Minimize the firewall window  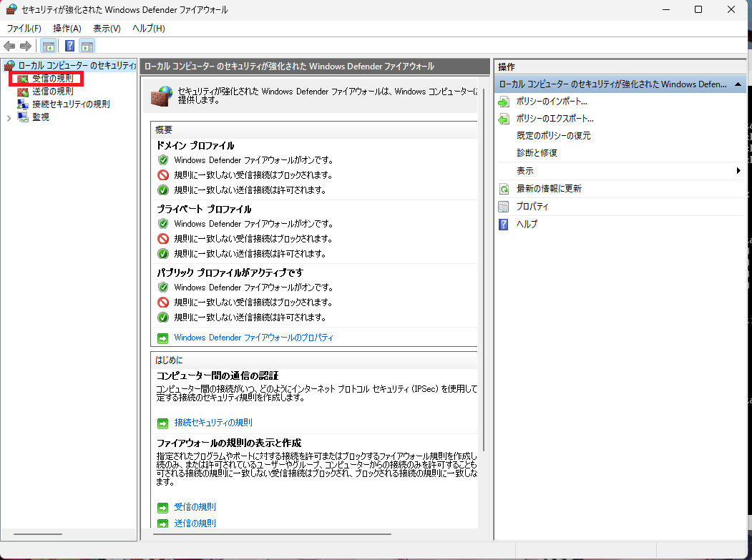tap(665, 9)
